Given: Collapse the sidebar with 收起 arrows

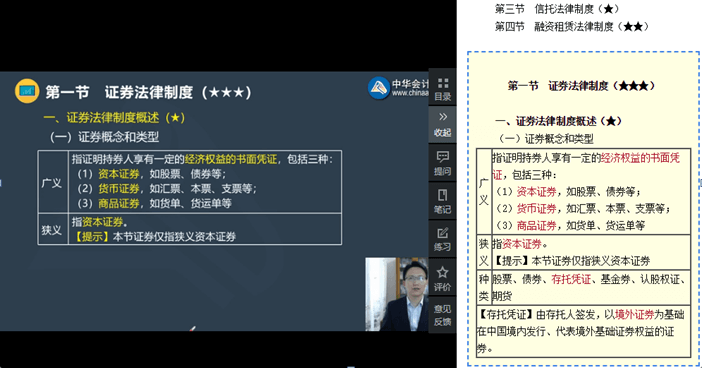Looking at the screenshot, I should tap(442, 124).
